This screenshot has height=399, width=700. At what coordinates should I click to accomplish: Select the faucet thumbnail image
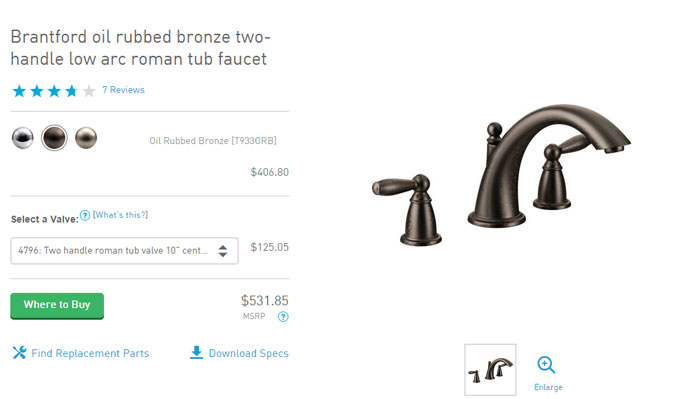tap(490, 370)
